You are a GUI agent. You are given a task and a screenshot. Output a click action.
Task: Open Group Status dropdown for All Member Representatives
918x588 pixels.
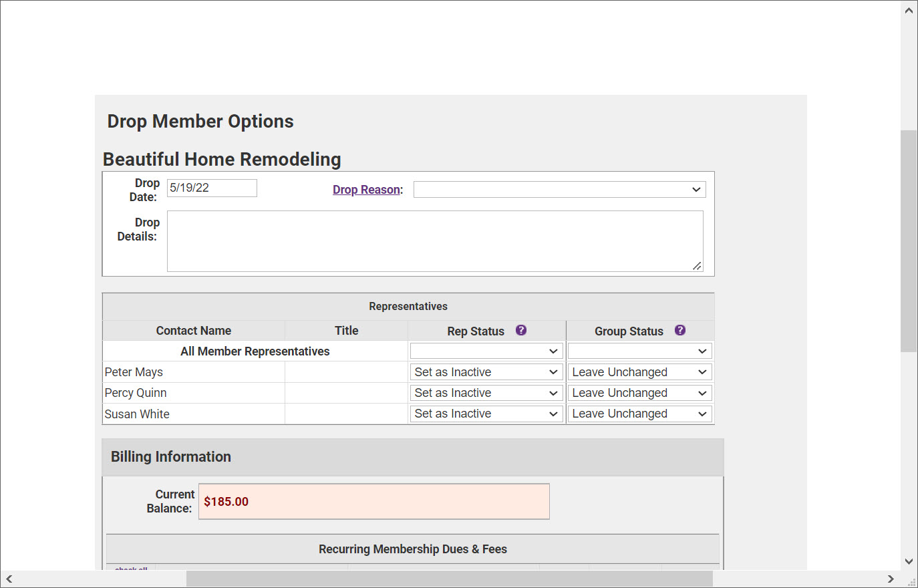pos(639,351)
